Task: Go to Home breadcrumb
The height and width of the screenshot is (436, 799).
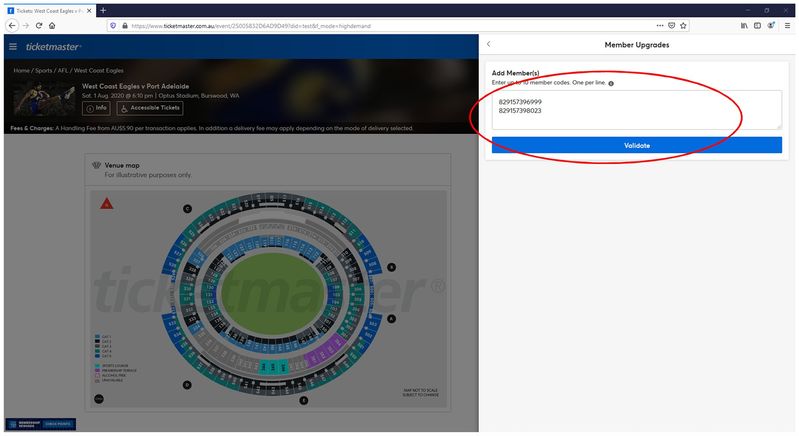Action: pyautogui.click(x=21, y=70)
